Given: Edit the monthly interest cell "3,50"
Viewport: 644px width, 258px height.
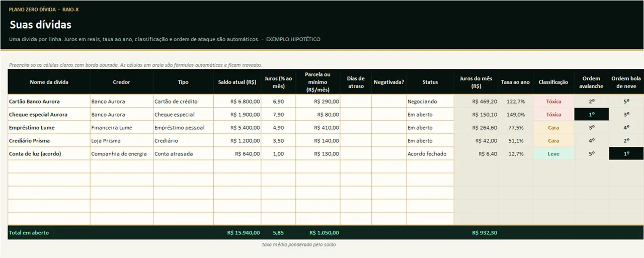Looking at the screenshot, I should point(279,140).
